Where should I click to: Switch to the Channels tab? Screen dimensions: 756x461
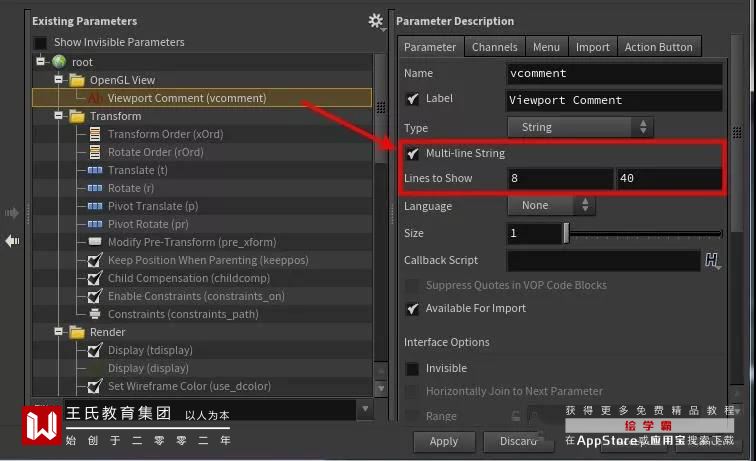tap(495, 47)
